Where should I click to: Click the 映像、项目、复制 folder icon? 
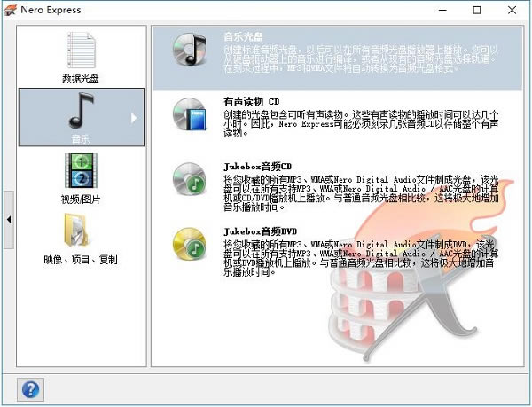(x=81, y=231)
